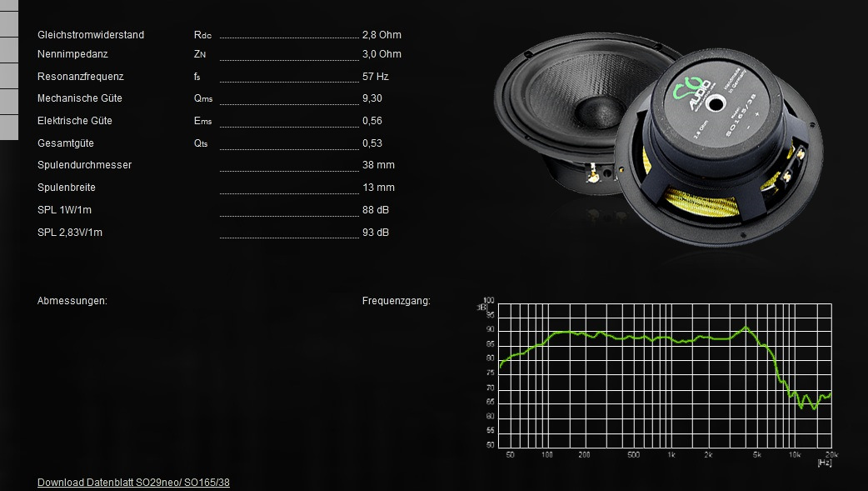The width and height of the screenshot is (868, 491).
Task: Click the Mechanische Güte label
Action: tap(80, 98)
